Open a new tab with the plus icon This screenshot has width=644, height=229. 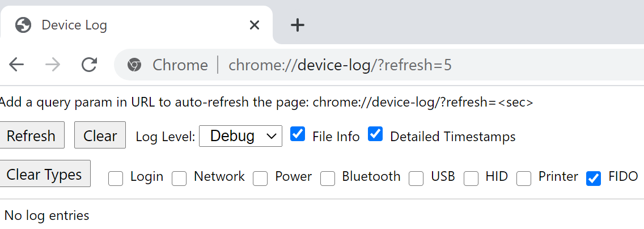[x=298, y=26]
